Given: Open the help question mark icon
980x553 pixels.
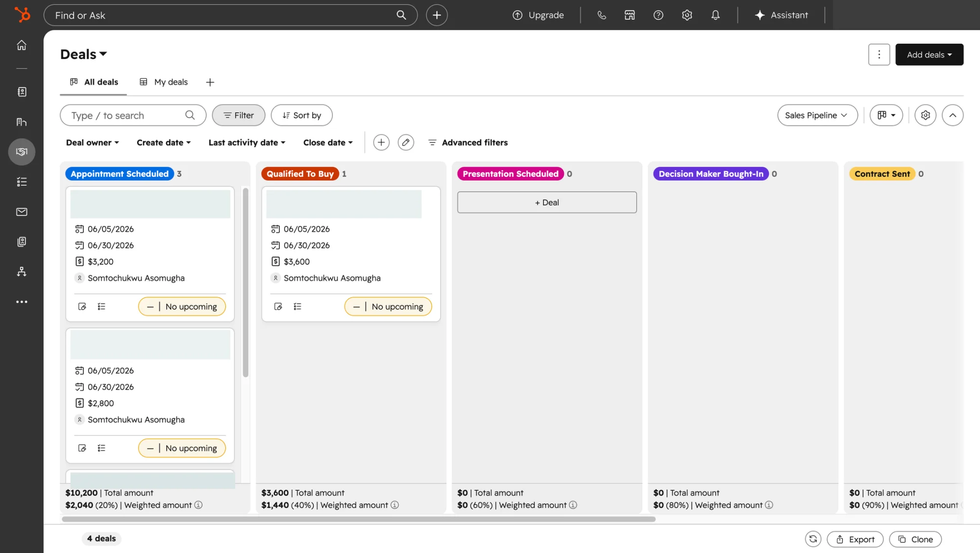Looking at the screenshot, I should tap(658, 15).
